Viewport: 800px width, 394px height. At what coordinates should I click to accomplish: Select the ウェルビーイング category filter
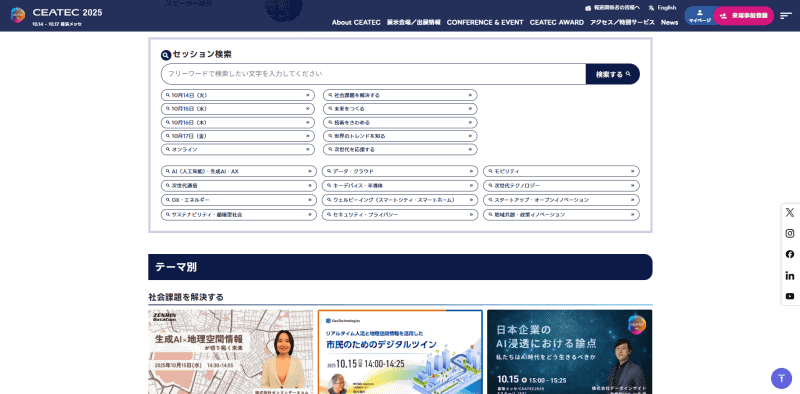pyautogui.click(x=400, y=200)
